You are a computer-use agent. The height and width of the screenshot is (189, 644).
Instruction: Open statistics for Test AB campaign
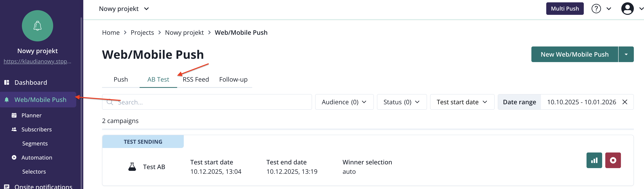(x=594, y=160)
